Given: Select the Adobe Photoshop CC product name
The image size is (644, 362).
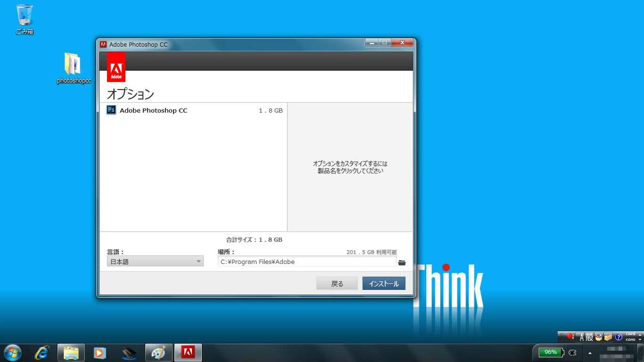Looking at the screenshot, I should [x=153, y=111].
